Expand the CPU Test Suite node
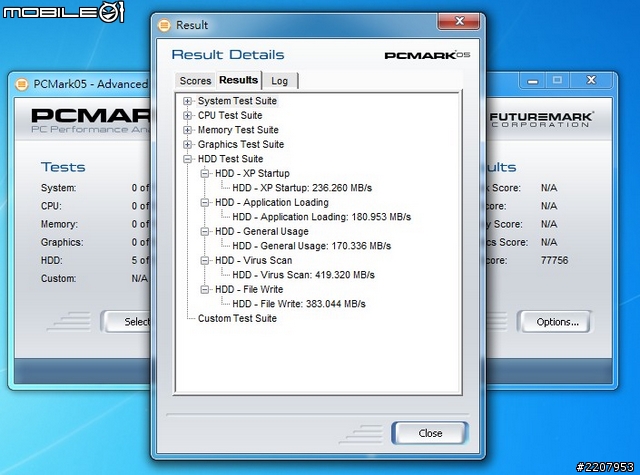 [187, 115]
